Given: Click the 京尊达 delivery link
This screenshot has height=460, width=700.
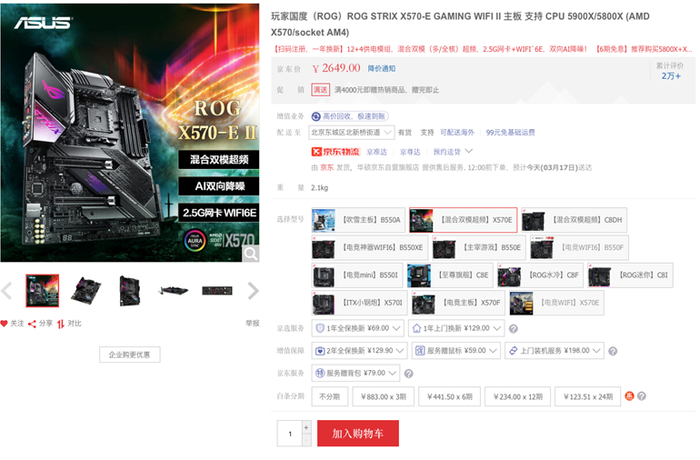Looking at the screenshot, I should [x=410, y=152].
